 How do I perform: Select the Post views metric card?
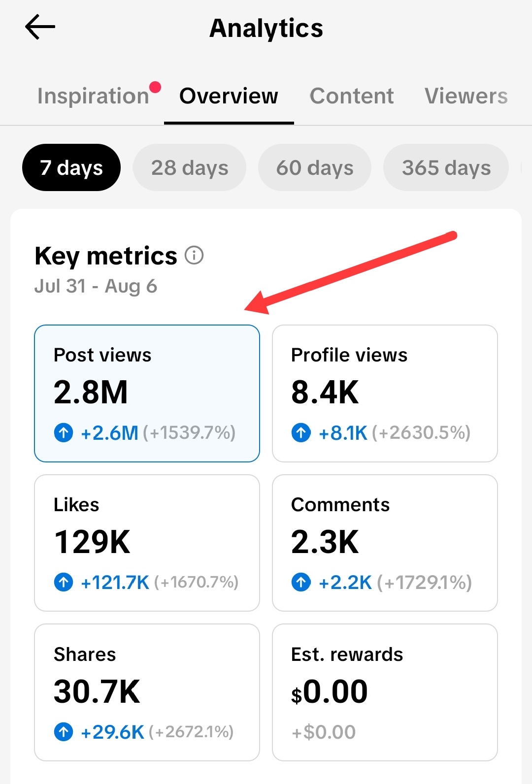[147, 393]
